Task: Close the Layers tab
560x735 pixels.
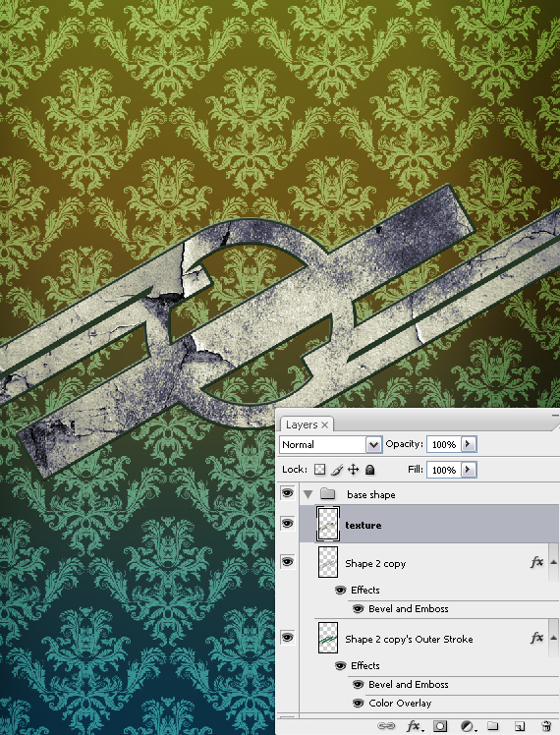Action: (325, 424)
